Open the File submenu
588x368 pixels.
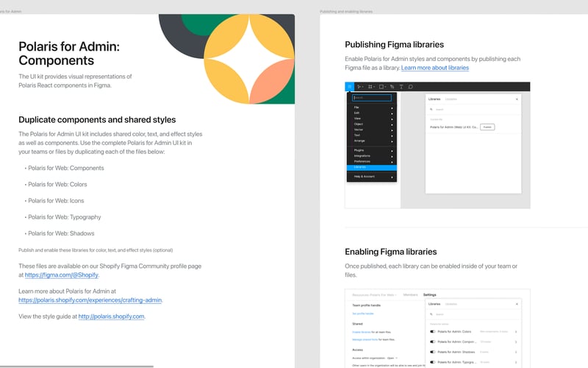(372, 107)
